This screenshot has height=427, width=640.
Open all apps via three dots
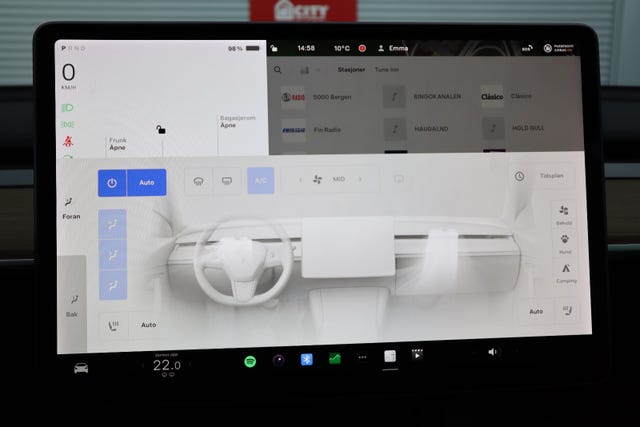362,358
